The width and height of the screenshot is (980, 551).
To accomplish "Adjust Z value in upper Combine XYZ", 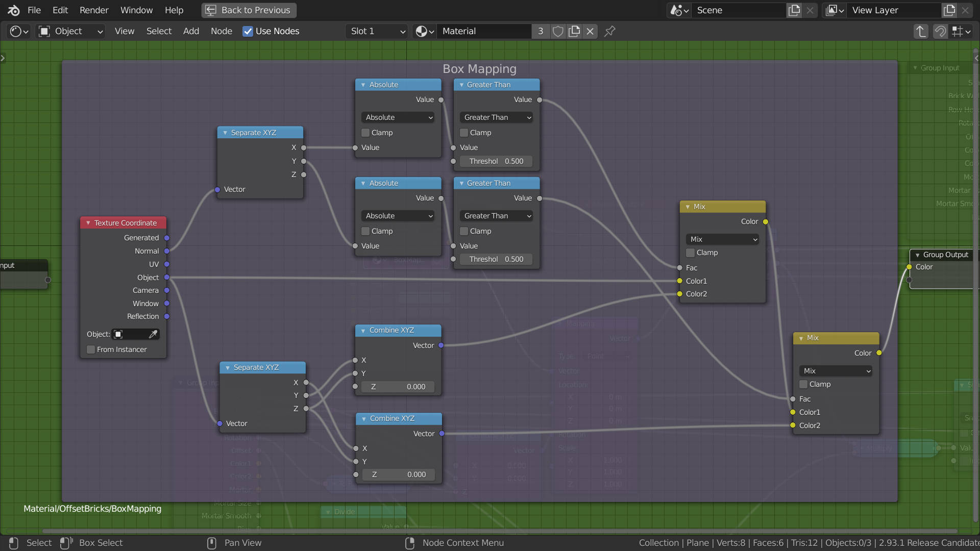I will click(x=398, y=387).
